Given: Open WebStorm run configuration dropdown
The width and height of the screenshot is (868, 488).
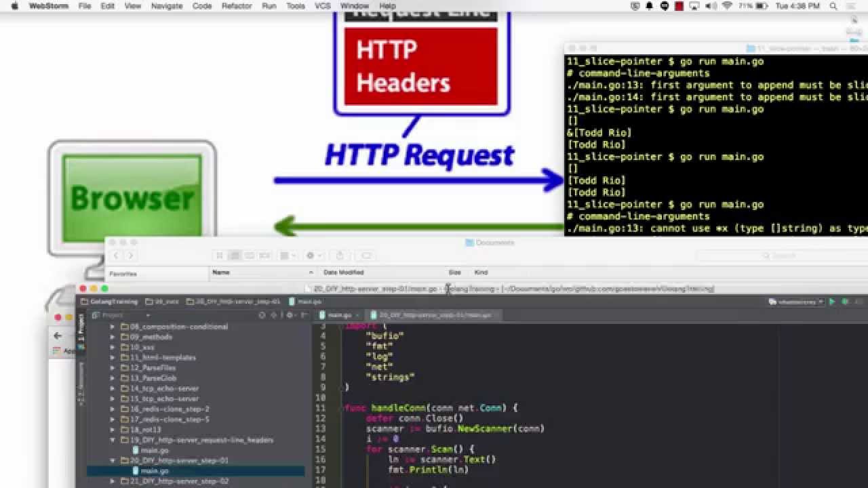Looking at the screenshot, I should pyautogui.click(x=796, y=302).
